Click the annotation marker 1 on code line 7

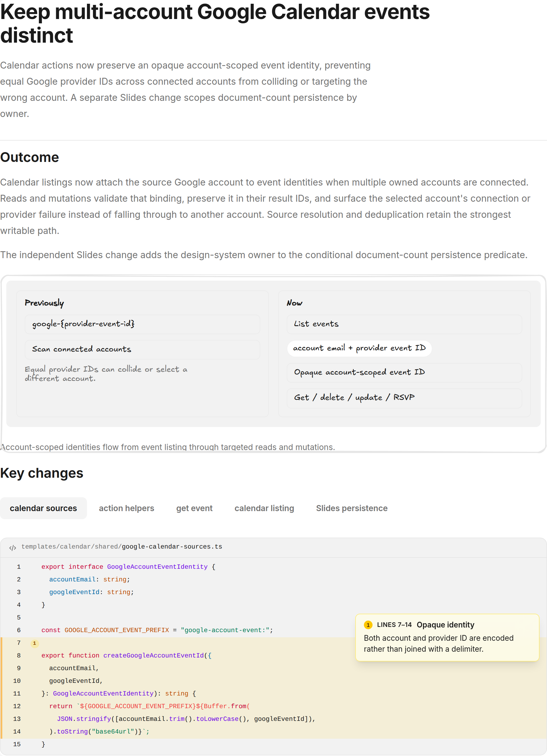tap(34, 643)
